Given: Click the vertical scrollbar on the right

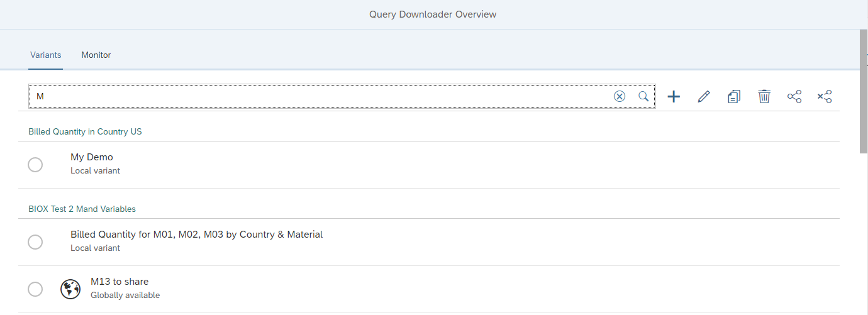Looking at the screenshot, I should coord(863,91).
